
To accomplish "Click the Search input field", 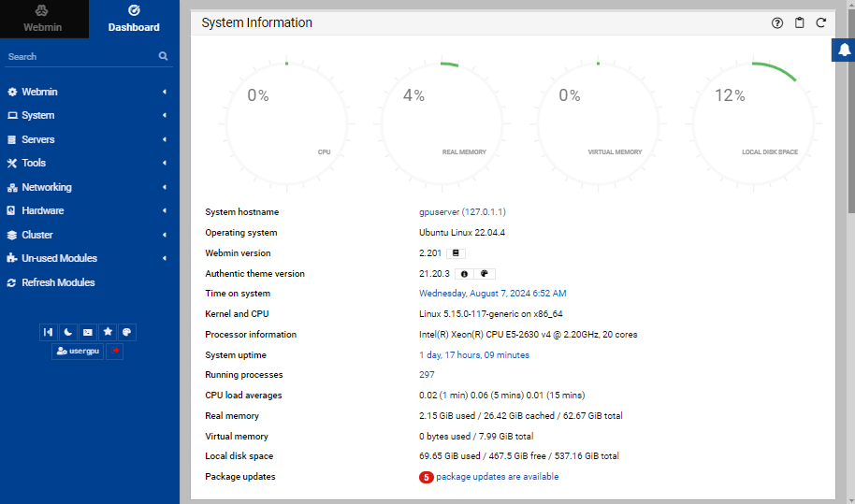I will tap(81, 57).
